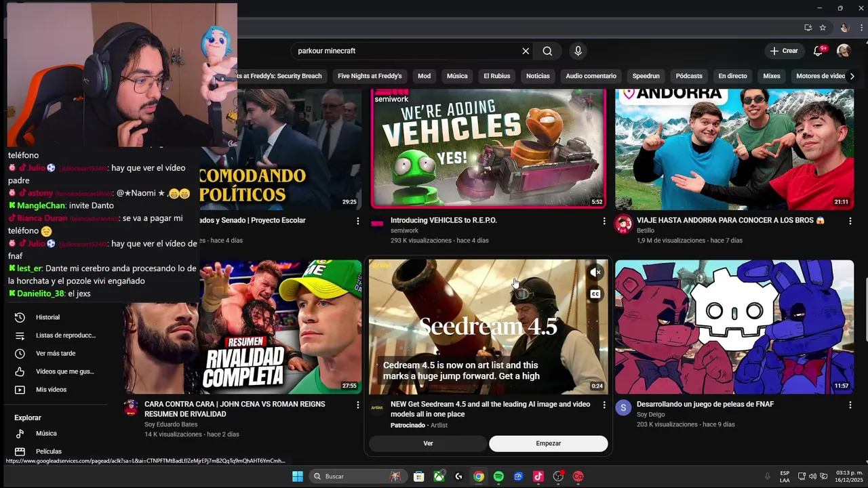The width and height of the screenshot is (868, 488).
Task: Click the magnifier search button
Action: pos(547,51)
